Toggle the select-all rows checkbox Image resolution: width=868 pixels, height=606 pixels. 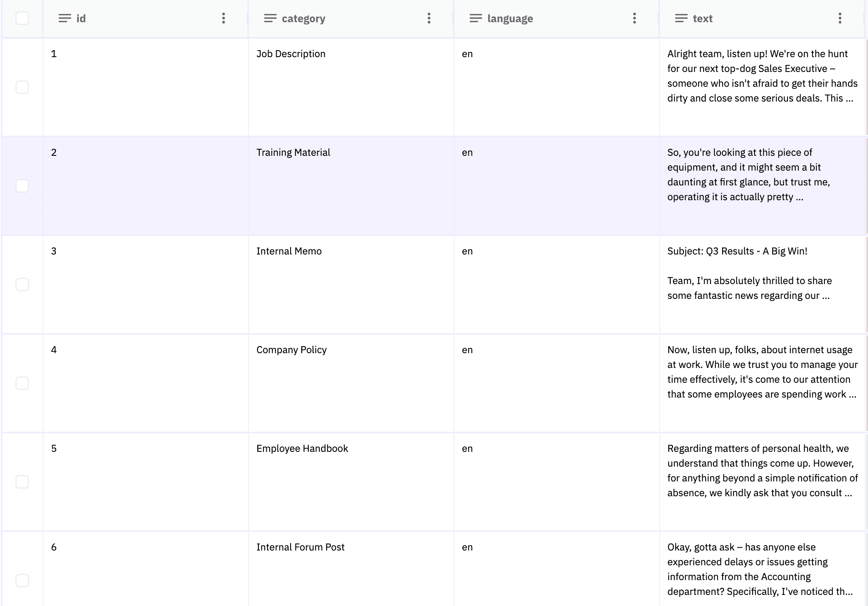point(22,18)
